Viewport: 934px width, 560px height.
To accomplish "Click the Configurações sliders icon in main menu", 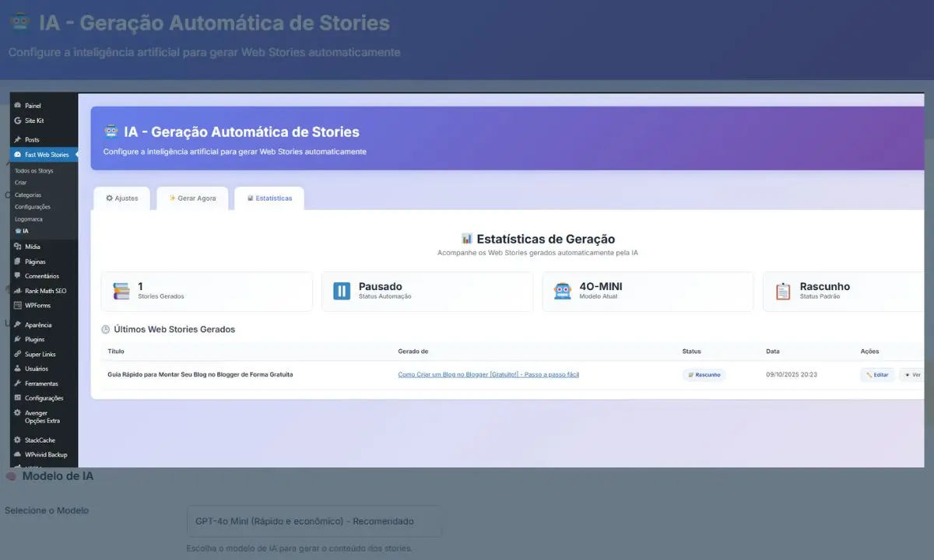I will (18, 398).
